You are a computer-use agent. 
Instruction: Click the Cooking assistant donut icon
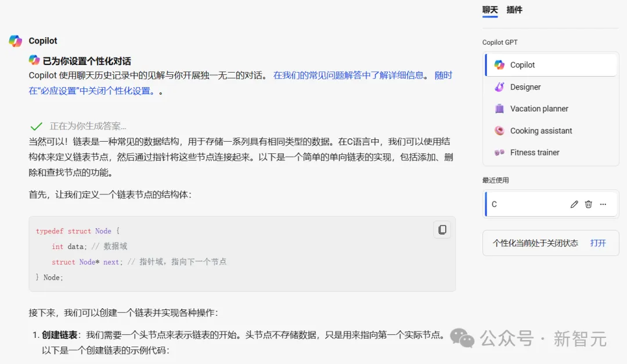[499, 131]
